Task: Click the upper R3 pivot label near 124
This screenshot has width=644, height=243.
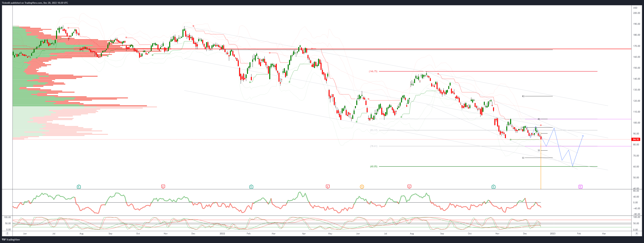Action: point(523,96)
